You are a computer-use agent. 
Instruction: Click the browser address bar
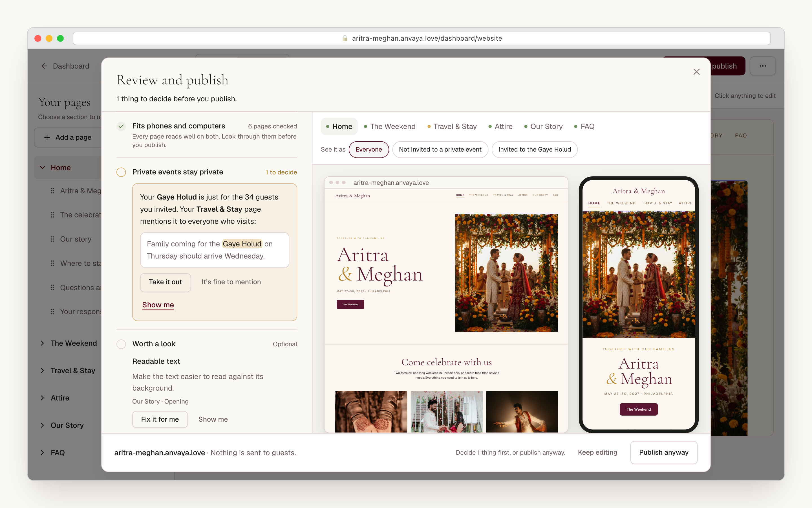422,38
